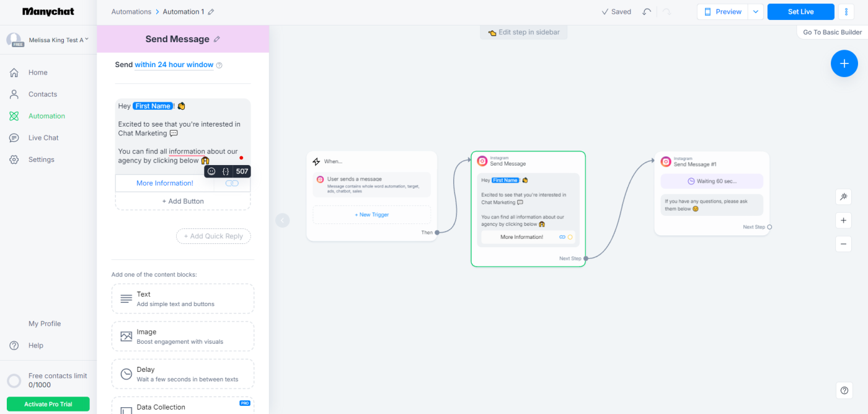Open the Preview dropdown arrow
The image size is (868, 414).
[x=755, y=12]
